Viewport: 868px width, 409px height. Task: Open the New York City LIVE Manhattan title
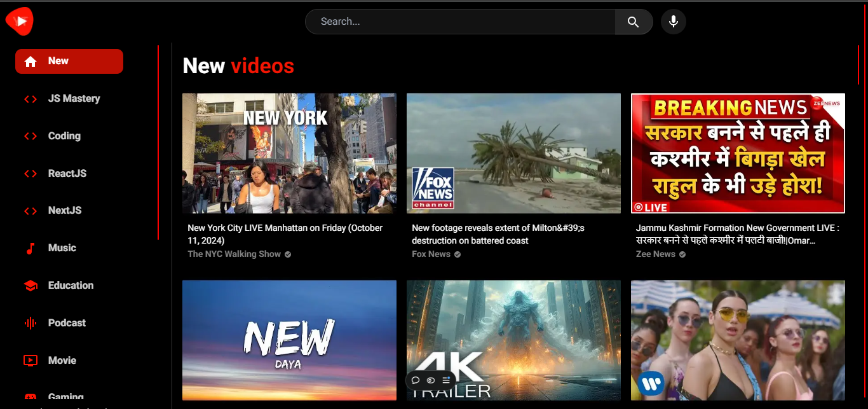(x=285, y=234)
